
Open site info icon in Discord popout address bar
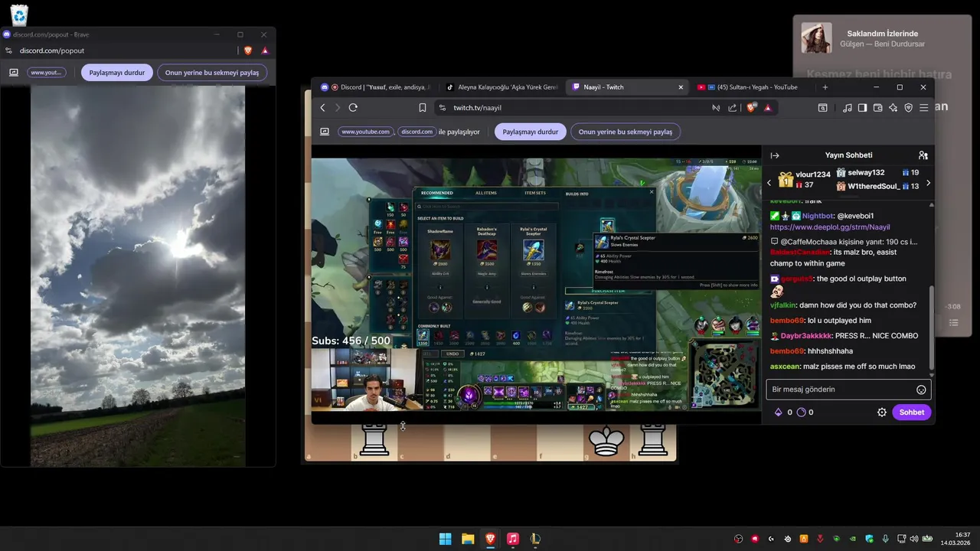[x=8, y=51]
